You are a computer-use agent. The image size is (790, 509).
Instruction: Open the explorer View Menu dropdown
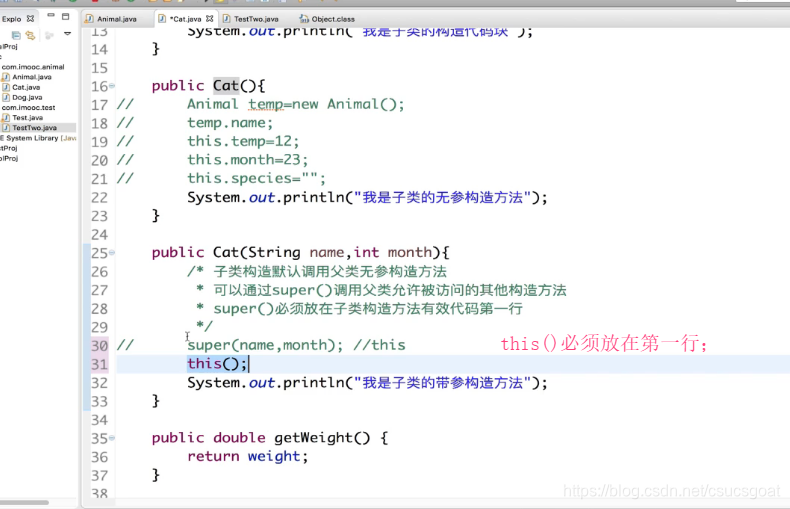[67, 34]
